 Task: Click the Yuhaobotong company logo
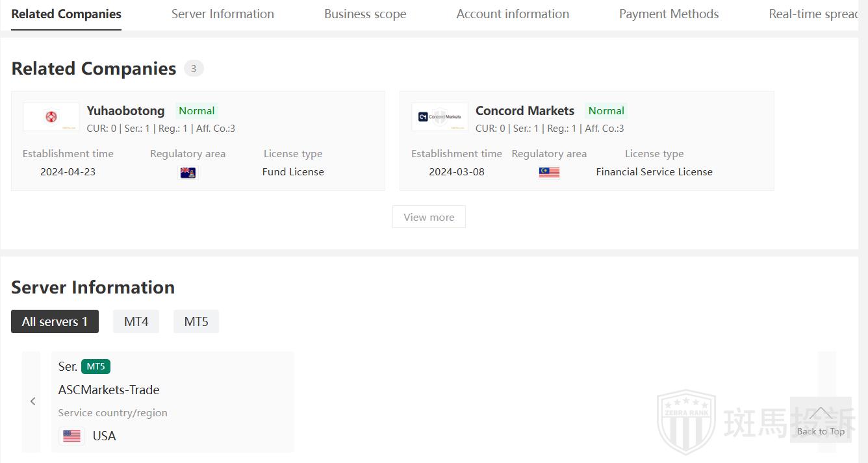pos(51,117)
